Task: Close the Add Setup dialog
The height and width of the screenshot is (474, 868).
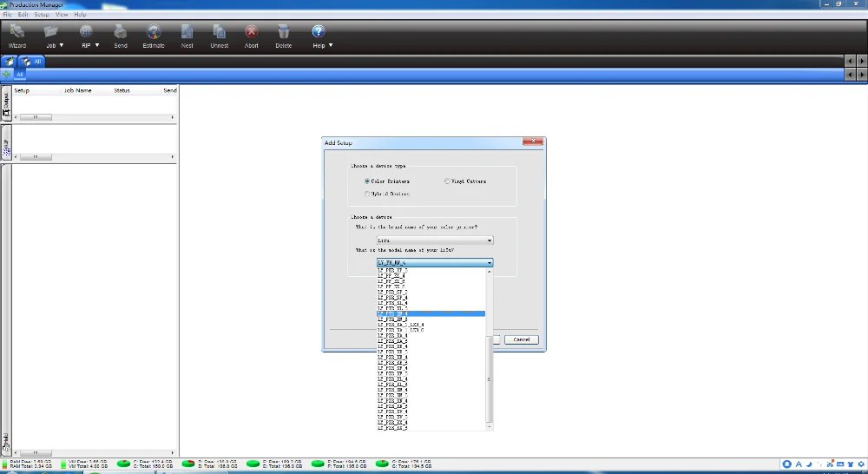Action: 533,142
